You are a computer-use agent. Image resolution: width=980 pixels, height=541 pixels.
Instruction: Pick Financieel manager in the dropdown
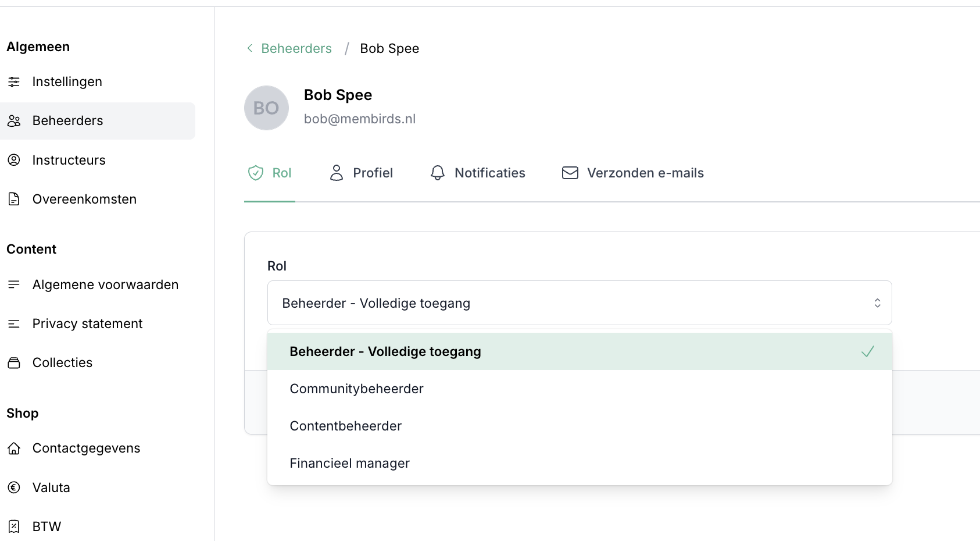pyautogui.click(x=349, y=463)
